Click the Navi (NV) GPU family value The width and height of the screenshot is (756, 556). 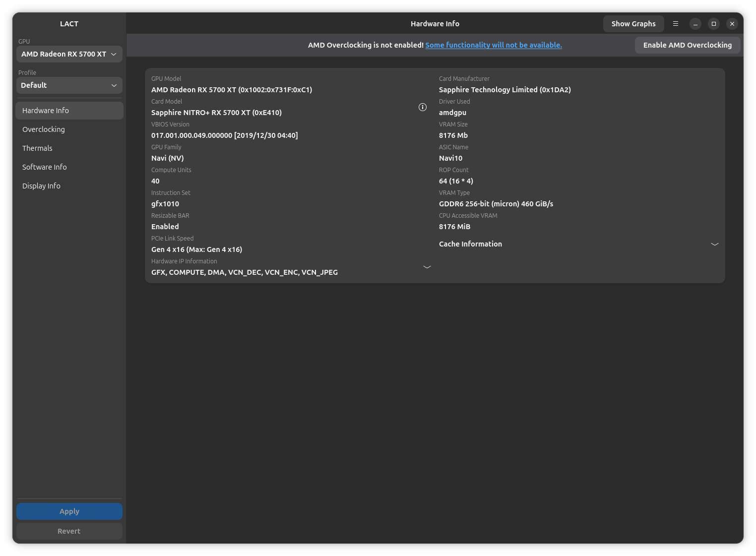[168, 158]
